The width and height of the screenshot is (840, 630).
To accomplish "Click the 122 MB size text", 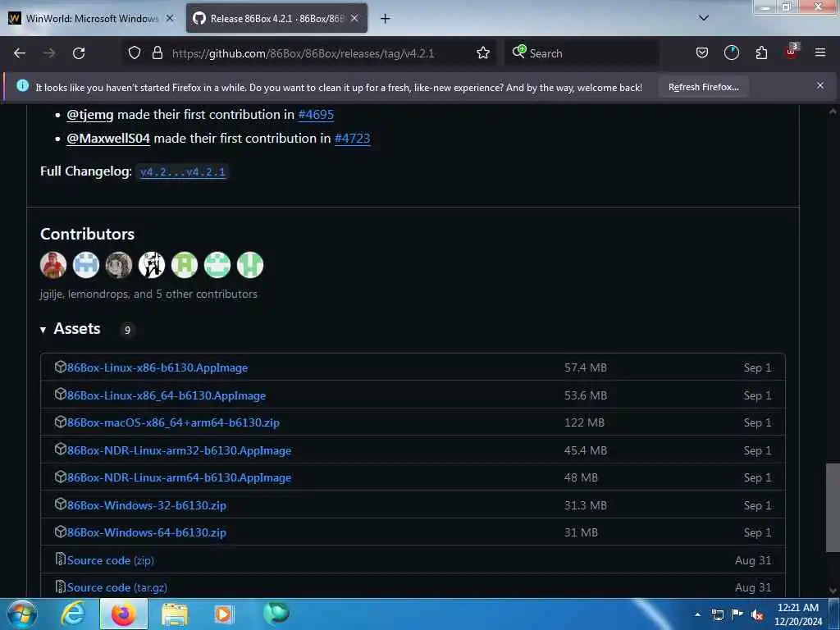I will [584, 422].
